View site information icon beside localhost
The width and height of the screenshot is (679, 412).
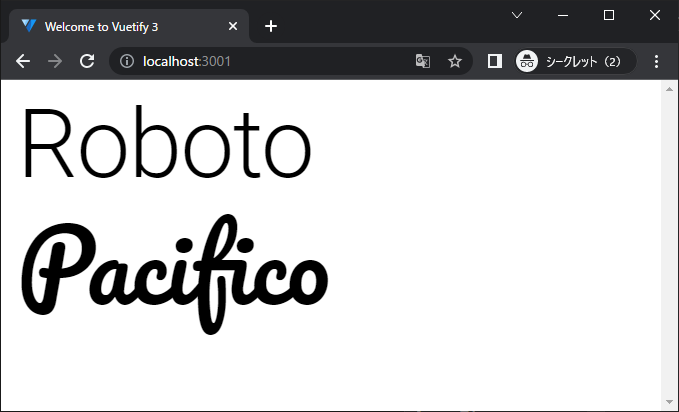(x=127, y=61)
